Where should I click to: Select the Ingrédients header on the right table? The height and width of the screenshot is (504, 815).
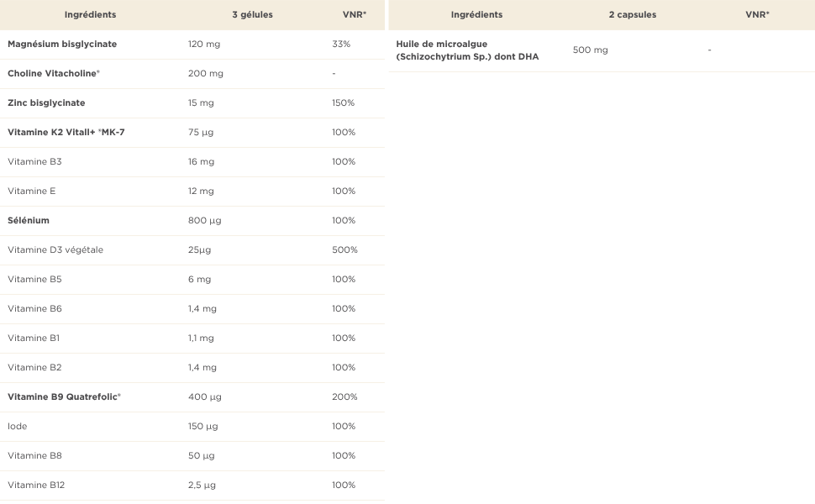coord(476,13)
